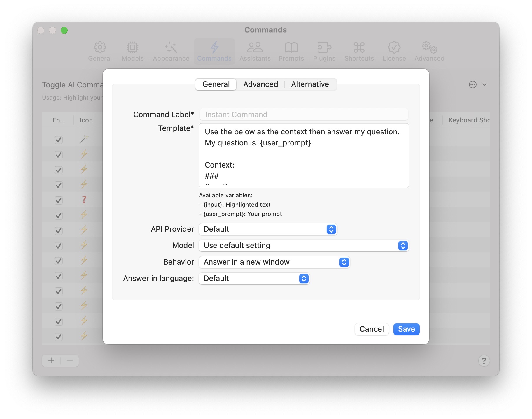Click the help question mark button
The image size is (532, 419).
(x=484, y=361)
